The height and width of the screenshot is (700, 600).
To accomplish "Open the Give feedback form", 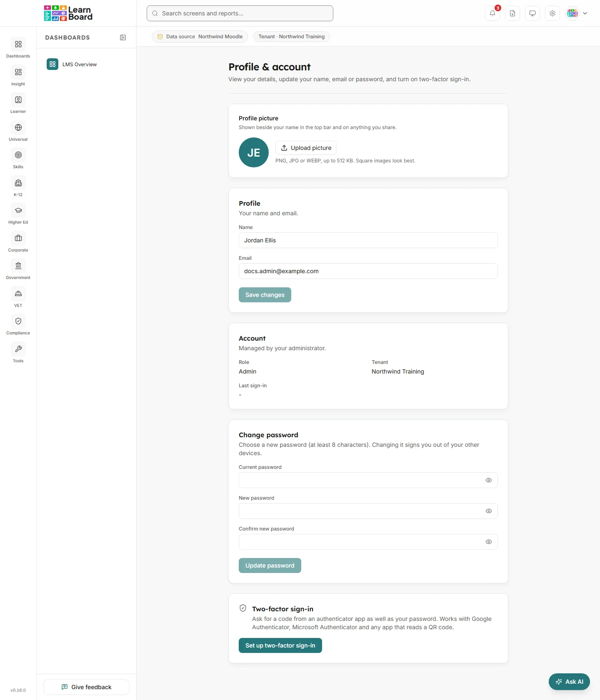I will [86, 687].
